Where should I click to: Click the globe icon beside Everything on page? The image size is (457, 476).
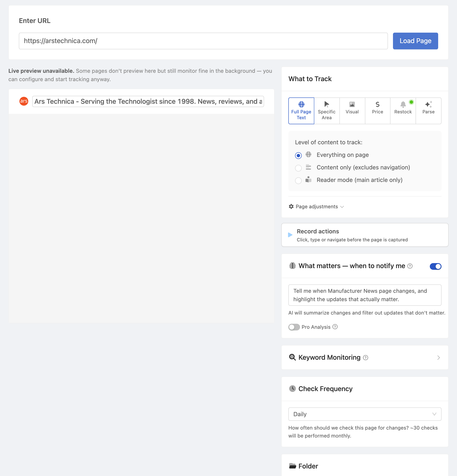point(308,155)
